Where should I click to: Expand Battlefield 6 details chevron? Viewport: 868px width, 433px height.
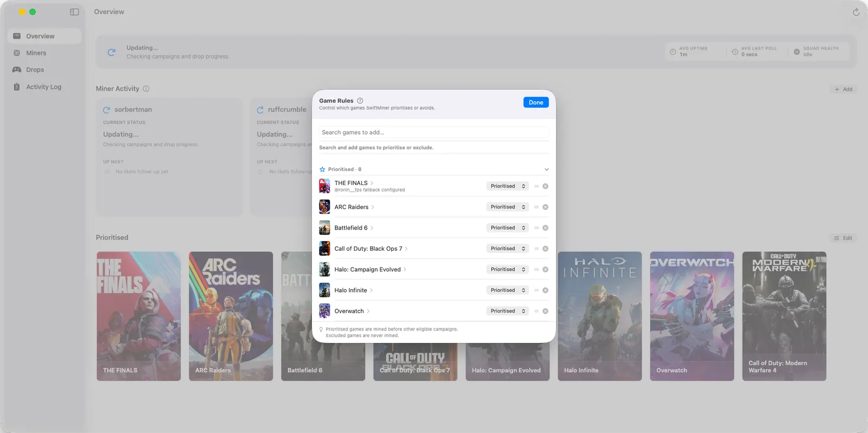372,228
